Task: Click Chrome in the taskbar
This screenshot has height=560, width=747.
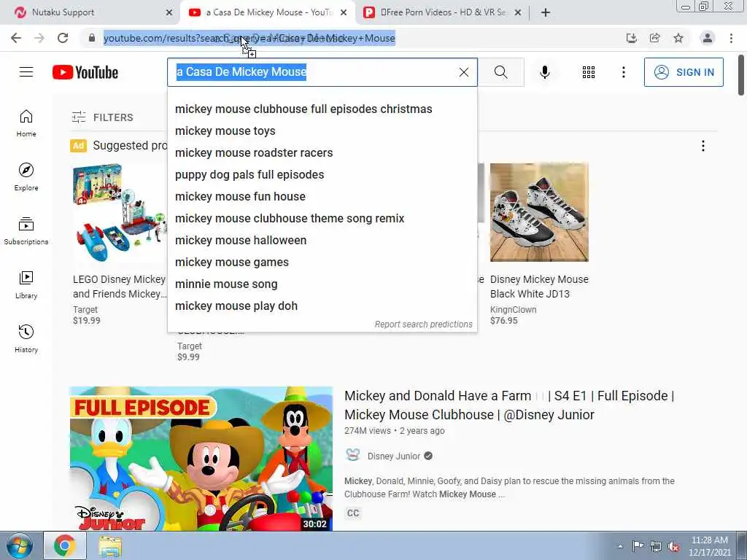Action: point(65,545)
